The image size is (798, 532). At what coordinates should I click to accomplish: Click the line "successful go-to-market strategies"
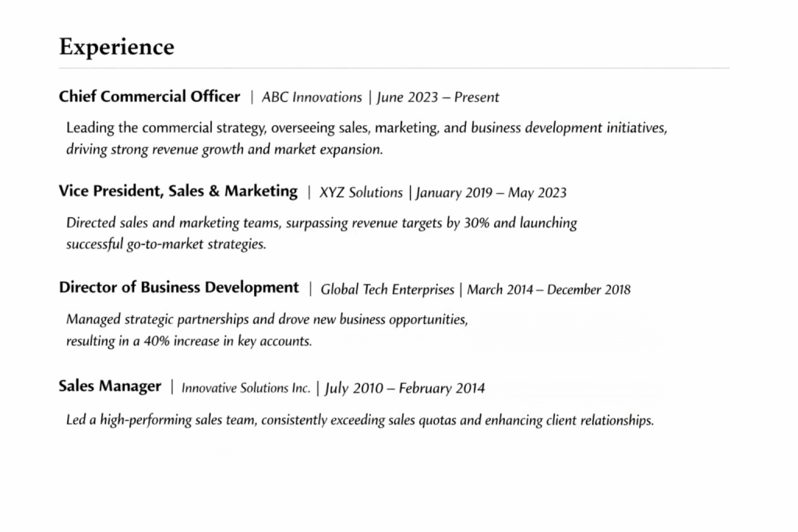click(x=166, y=244)
